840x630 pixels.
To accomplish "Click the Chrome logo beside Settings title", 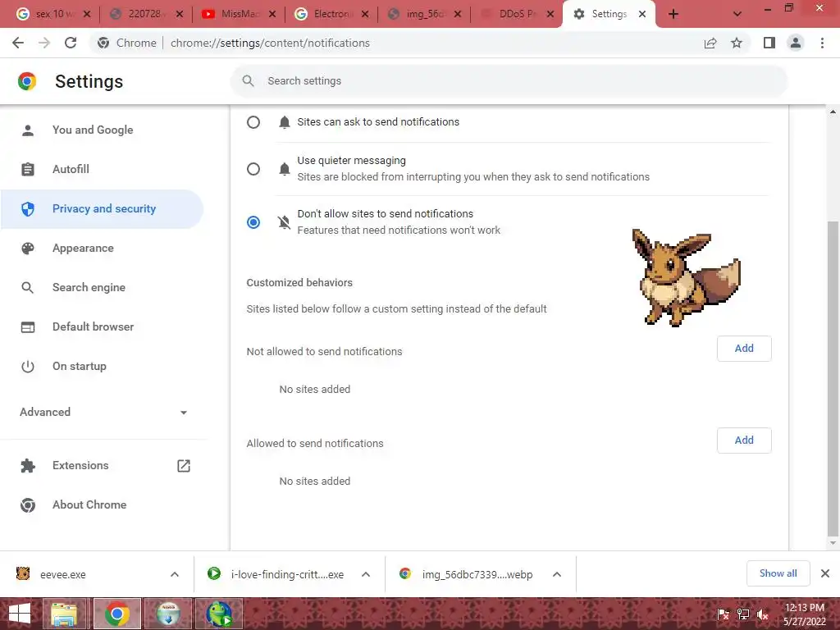I will pyautogui.click(x=27, y=81).
